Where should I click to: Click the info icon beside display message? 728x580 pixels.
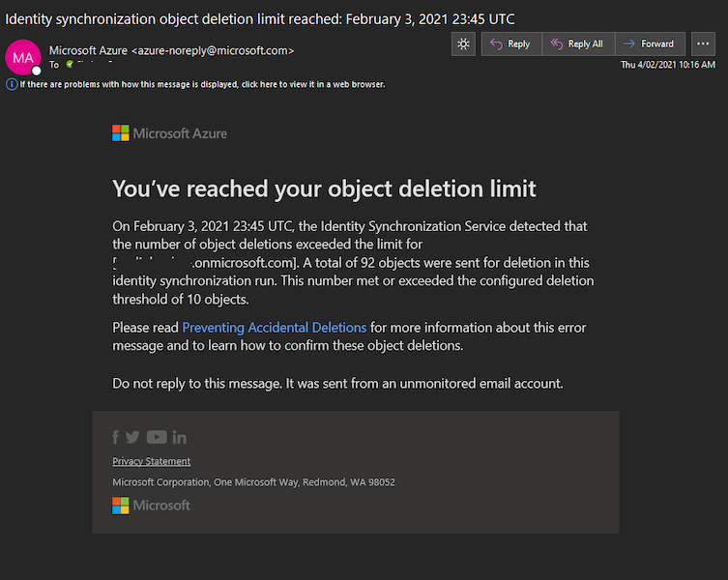point(12,84)
